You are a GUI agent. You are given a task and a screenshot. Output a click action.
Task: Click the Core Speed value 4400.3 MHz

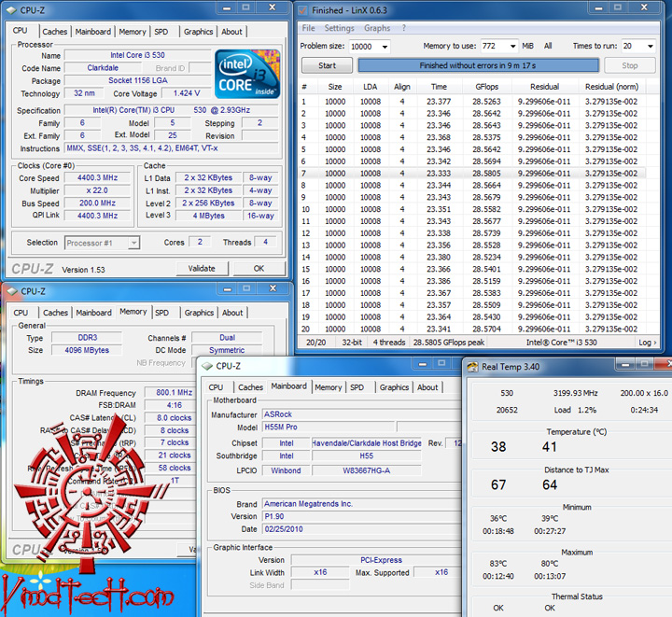[x=97, y=177]
